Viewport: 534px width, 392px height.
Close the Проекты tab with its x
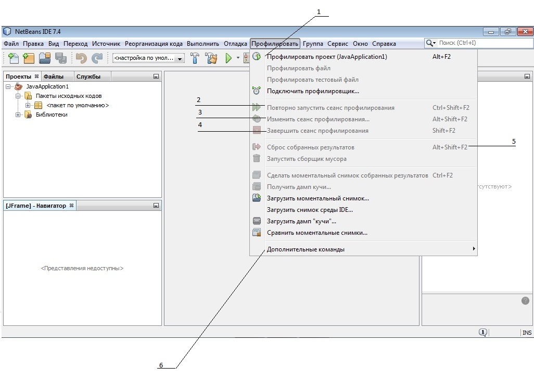pyautogui.click(x=37, y=77)
